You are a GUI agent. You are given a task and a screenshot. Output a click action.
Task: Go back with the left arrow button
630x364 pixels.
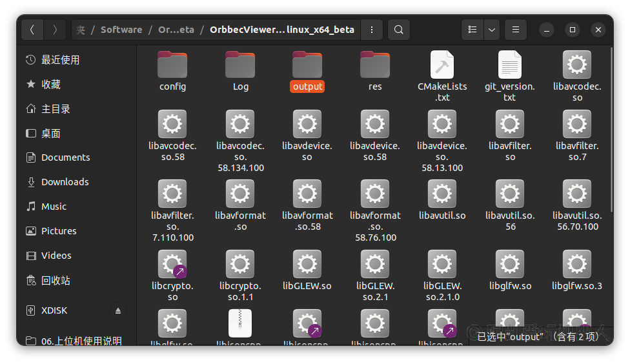click(x=32, y=30)
